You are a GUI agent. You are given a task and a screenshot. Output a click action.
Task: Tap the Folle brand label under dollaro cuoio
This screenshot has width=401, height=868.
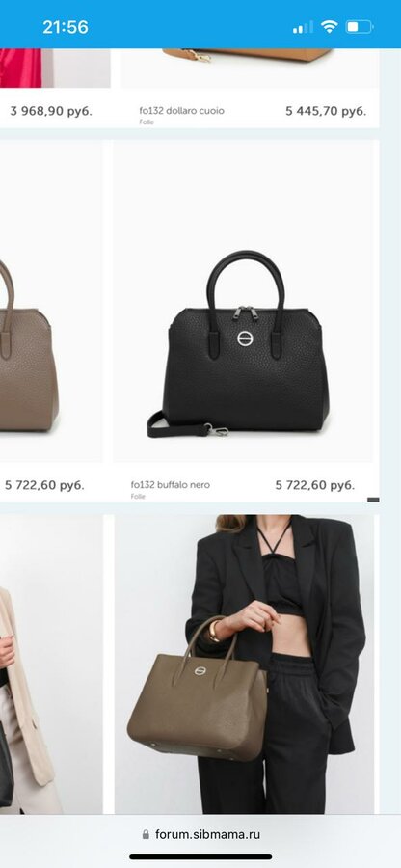pos(147,122)
